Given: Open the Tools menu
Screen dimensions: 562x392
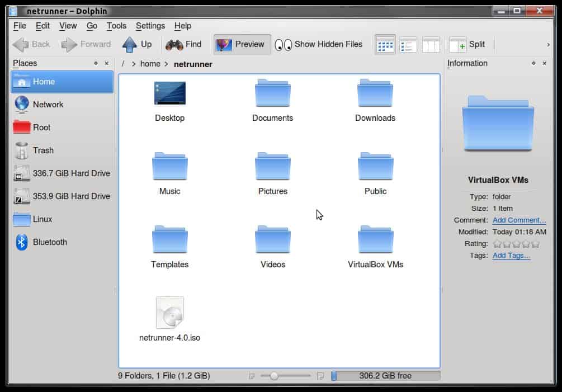Looking at the screenshot, I should pyautogui.click(x=116, y=26).
